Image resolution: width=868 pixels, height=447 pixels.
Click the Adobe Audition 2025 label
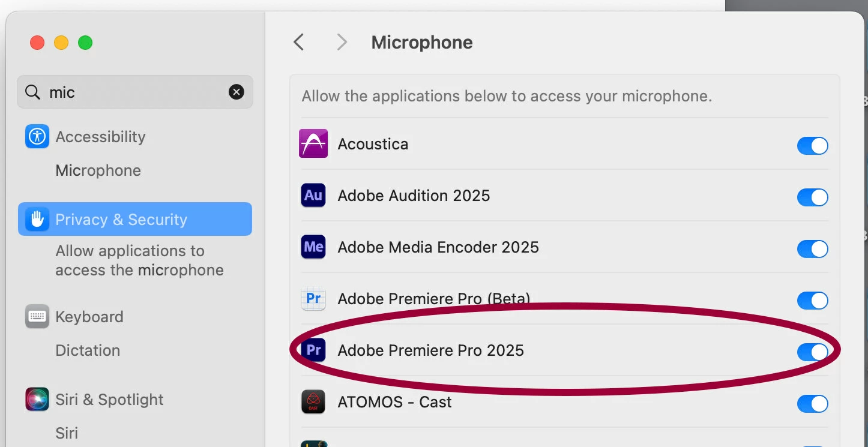tap(414, 196)
